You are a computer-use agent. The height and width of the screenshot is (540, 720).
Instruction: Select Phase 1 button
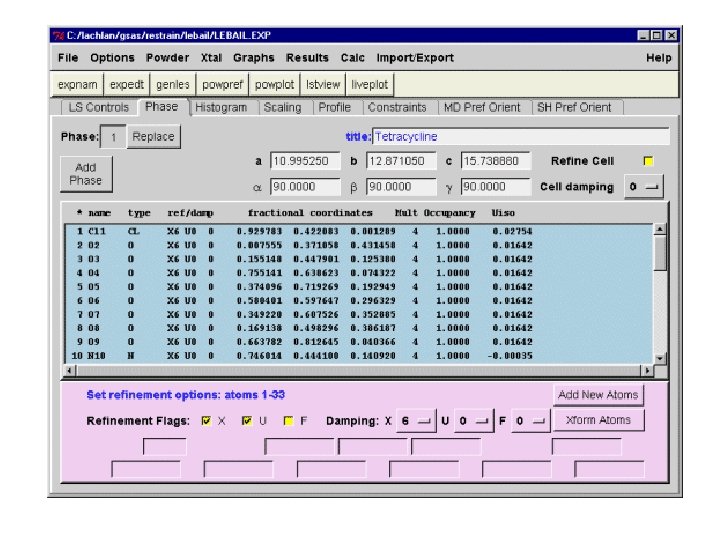coord(113,137)
